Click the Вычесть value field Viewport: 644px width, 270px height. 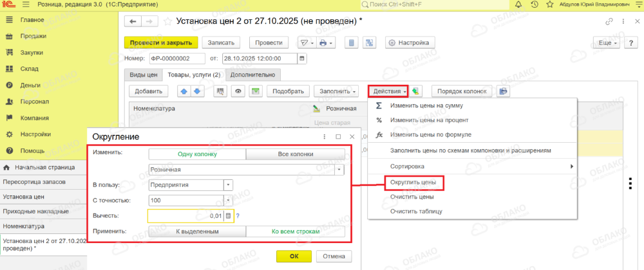[185, 216]
